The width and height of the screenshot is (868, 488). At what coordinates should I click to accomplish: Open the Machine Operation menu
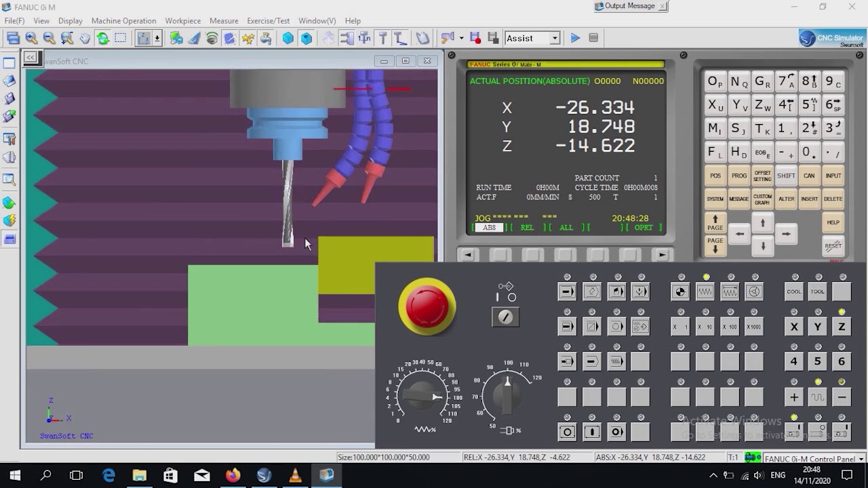(x=123, y=21)
